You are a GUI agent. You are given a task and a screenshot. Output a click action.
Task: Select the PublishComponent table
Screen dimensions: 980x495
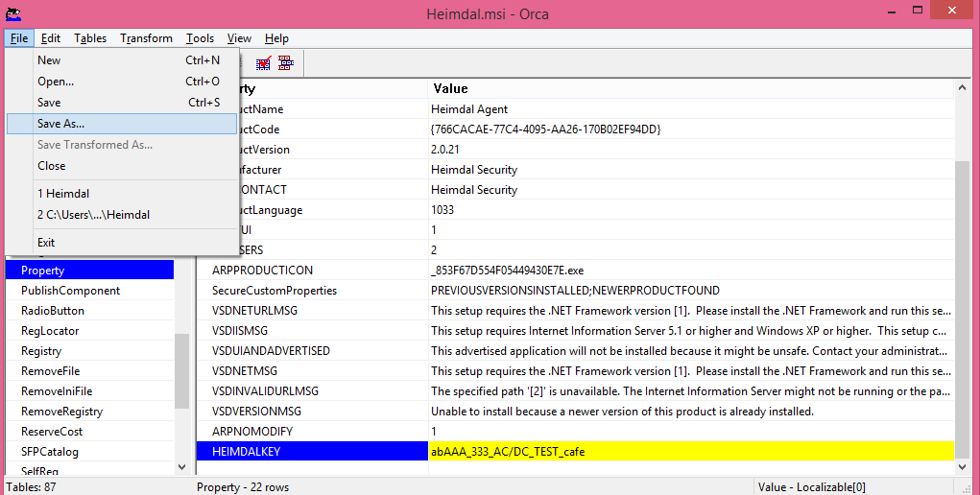89,291
